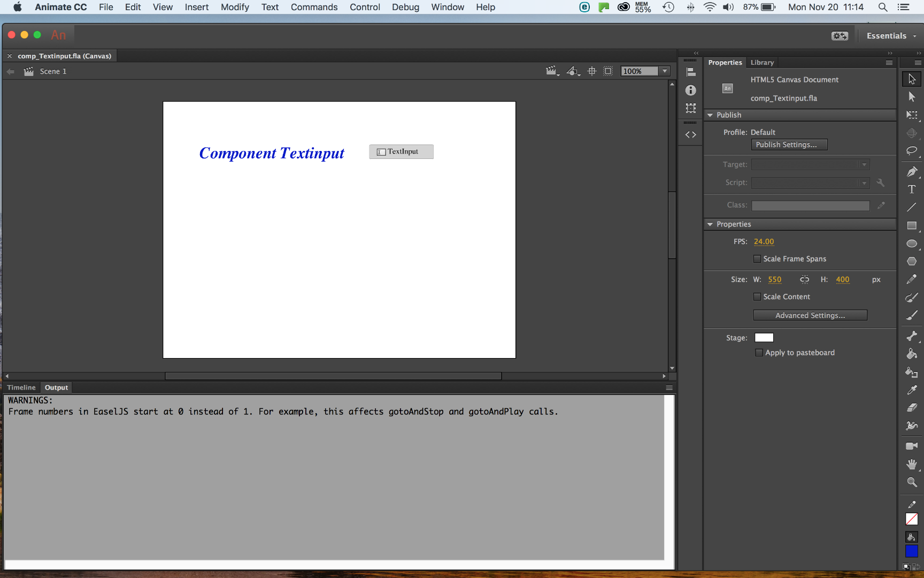Click the Edit Symbols icon
Image resolution: width=924 pixels, height=578 pixels.
(x=573, y=71)
